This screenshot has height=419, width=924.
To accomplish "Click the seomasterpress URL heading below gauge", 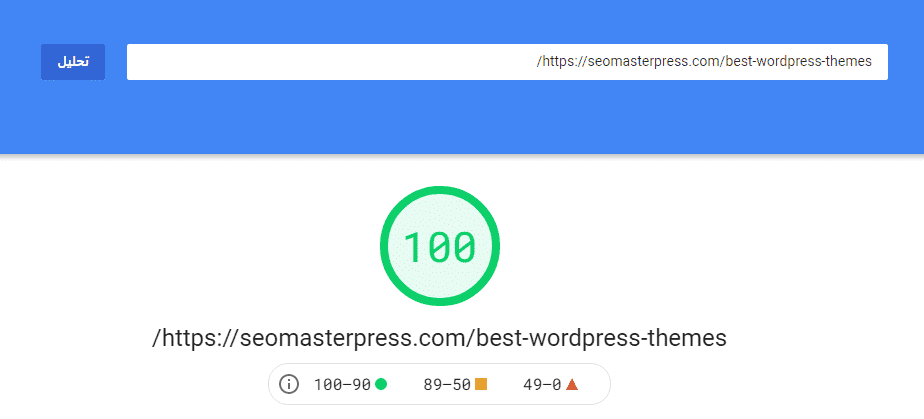I will pyautogui.click(x=439, y=338).
